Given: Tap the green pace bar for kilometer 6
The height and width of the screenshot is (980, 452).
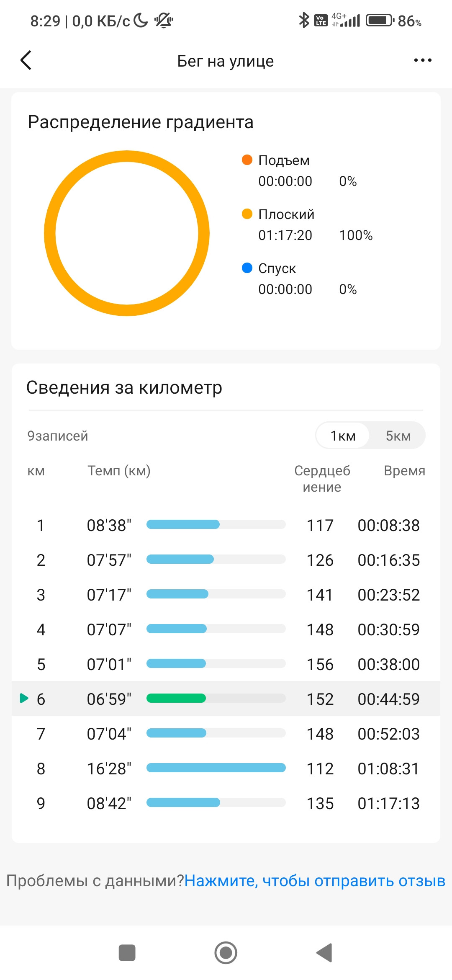Looking at the screenshot, I should [176, 698].
